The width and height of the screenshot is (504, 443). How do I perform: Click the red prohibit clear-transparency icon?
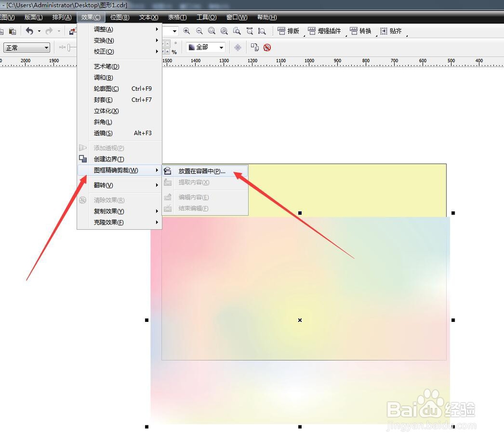(267, 47)
